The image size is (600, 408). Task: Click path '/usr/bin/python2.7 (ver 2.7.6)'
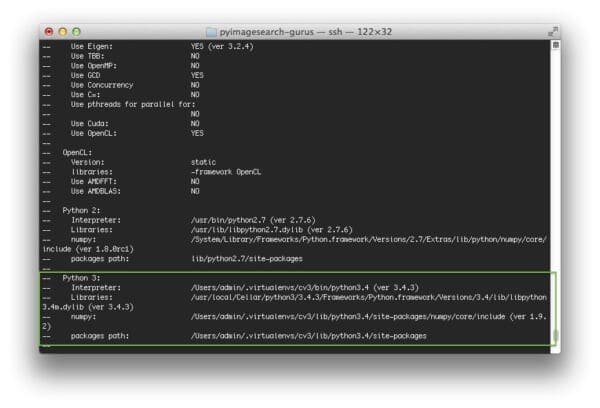253,220
